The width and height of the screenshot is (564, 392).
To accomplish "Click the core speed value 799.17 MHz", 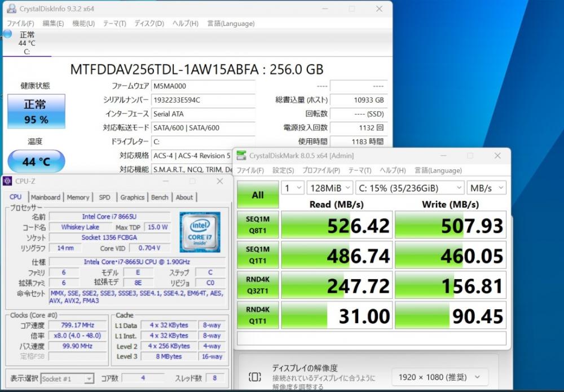I will pos(78,325).
